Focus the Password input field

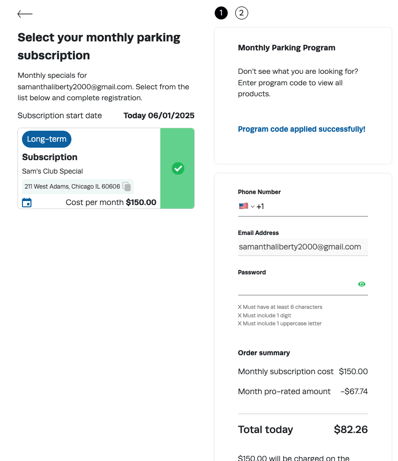coord(297,284)
